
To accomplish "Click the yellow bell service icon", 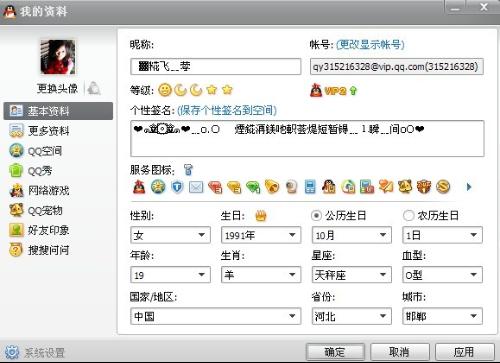I will click(272, 187).
